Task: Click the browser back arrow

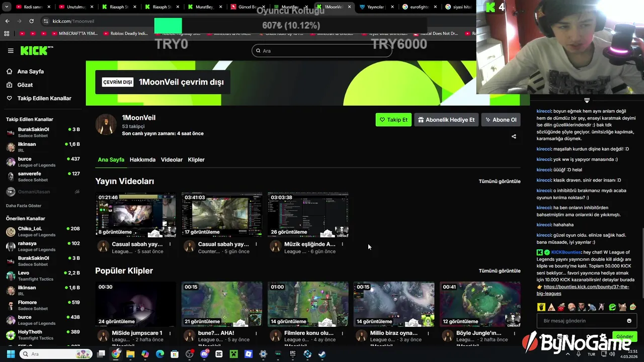Action: (7, 21)
